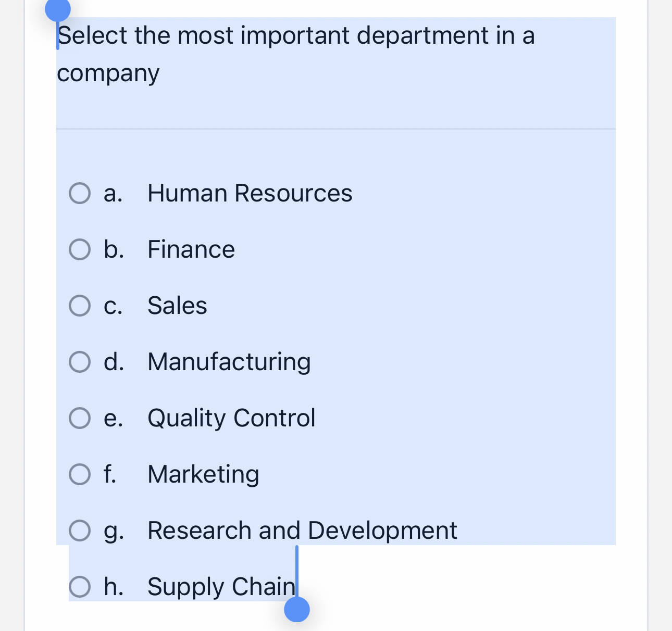This screenshot has width=672, height=631.
Task: Tap the bottom text selection handle
Action: 297,609
